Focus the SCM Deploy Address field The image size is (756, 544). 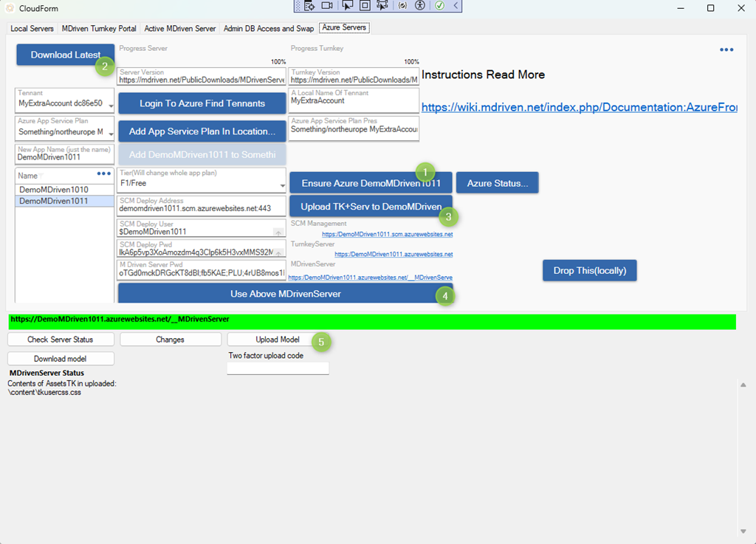[202, 204]
